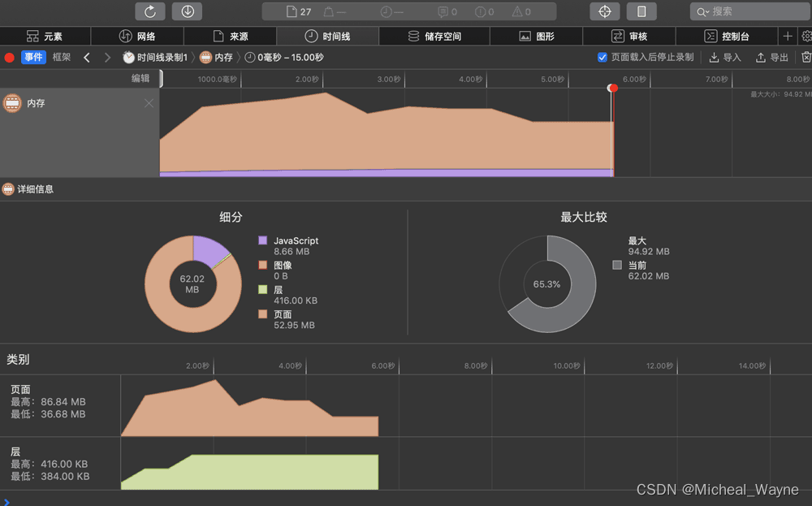Click the red record button
This screenshot has height=506, width=812.
click(10, 58)
